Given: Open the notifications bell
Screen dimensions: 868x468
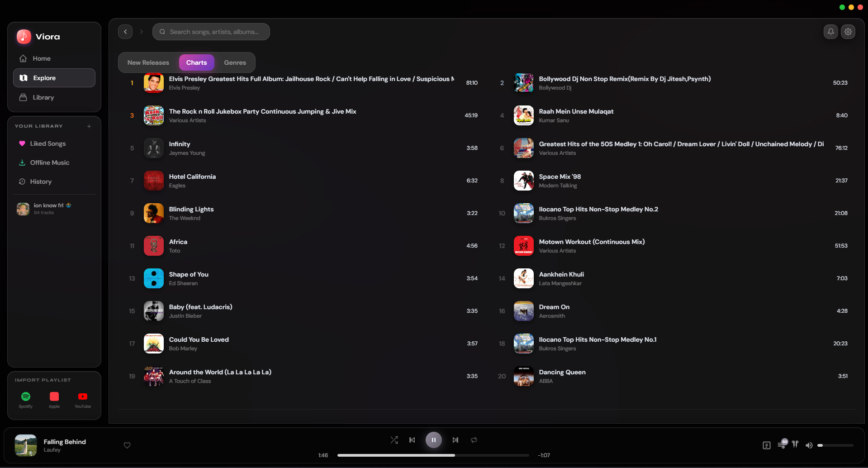Looking at the screenshot, I should click(x=830, y=32).
